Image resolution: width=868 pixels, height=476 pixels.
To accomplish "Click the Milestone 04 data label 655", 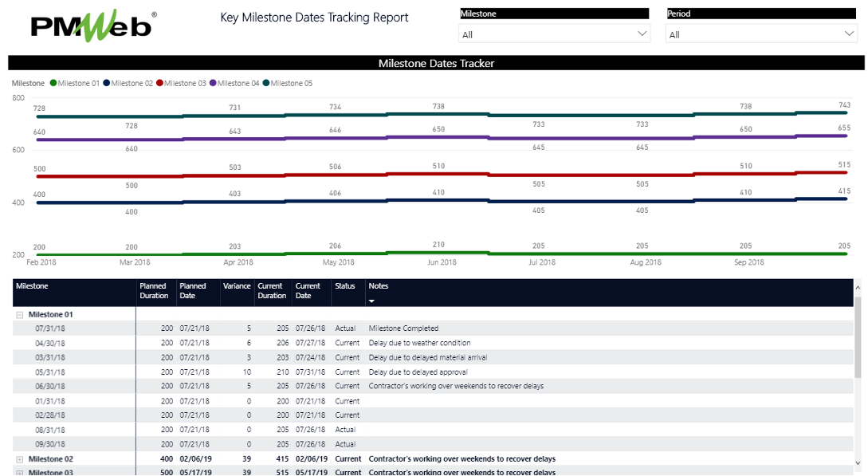I will coord(844,128).
